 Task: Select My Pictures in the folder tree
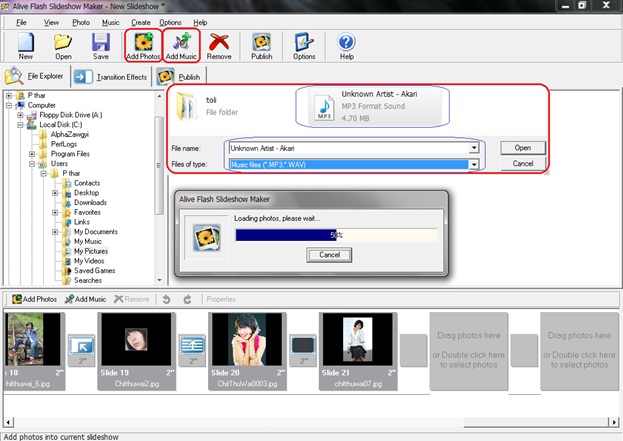[x=91, y=251]
